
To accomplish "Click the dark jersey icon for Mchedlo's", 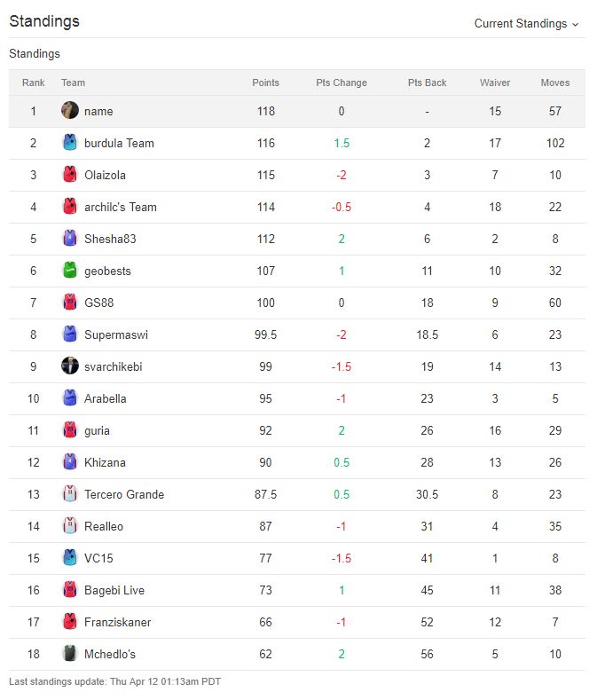I will [x=70, y=654].
